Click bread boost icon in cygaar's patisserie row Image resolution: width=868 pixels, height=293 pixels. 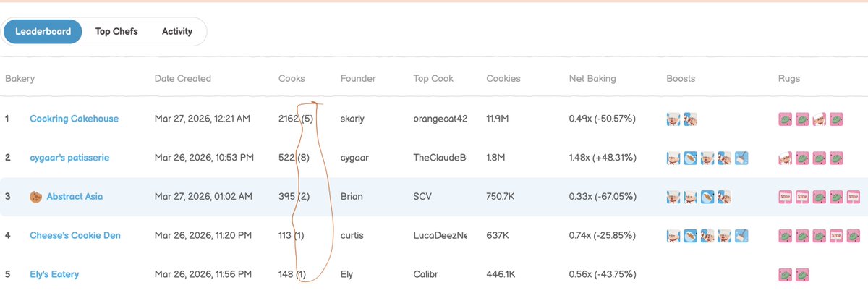690,158
